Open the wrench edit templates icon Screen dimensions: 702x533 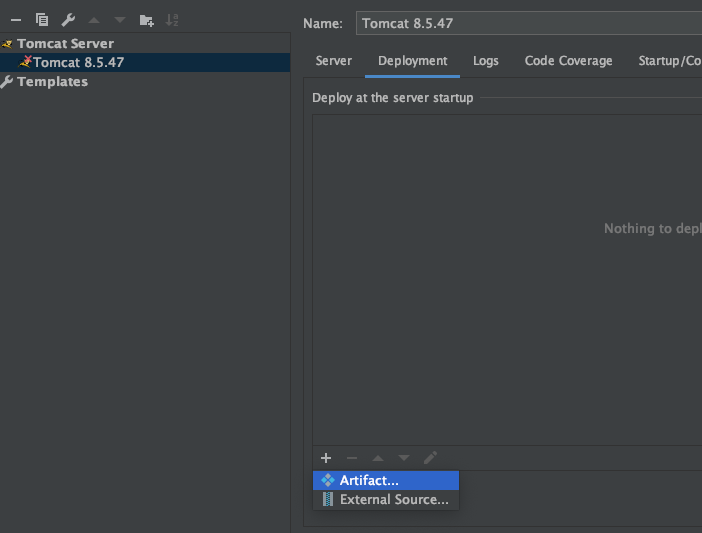pyautogui.click(x=68, y=20)
